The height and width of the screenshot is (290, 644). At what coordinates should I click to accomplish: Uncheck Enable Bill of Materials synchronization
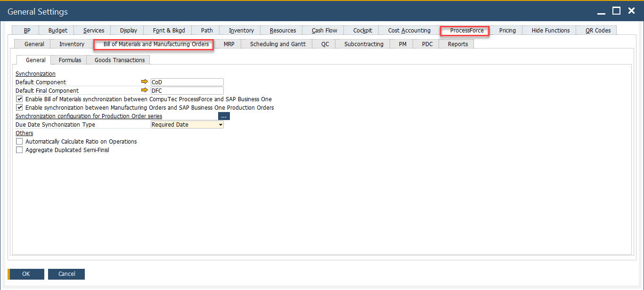[19, 99]
